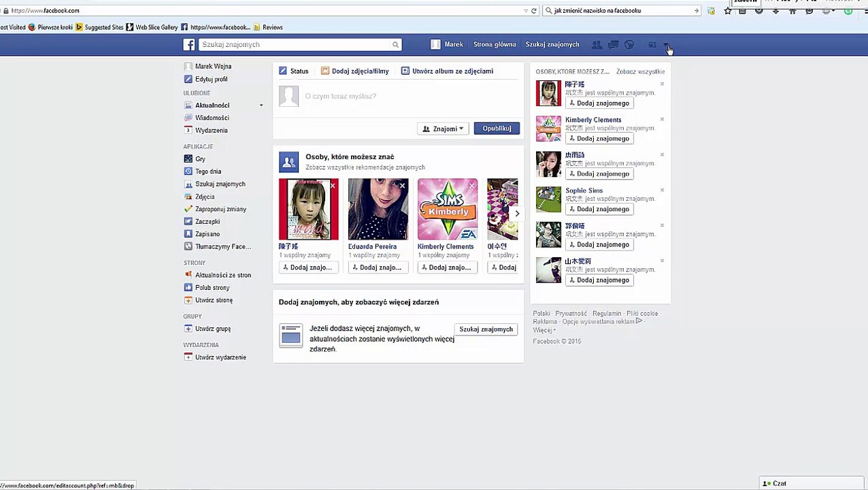
Task: Open the Suggested Sites bookmark
Action: [x=99, y=27]
